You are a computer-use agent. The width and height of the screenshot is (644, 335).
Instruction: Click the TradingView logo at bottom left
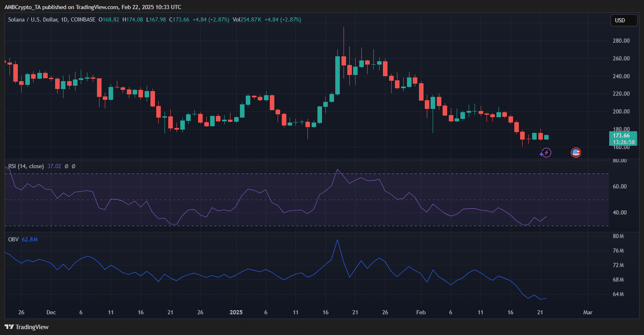27,327
